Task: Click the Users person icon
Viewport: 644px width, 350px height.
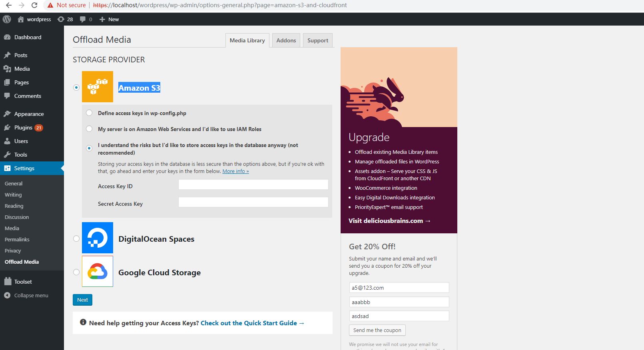Action: [7, 141]
